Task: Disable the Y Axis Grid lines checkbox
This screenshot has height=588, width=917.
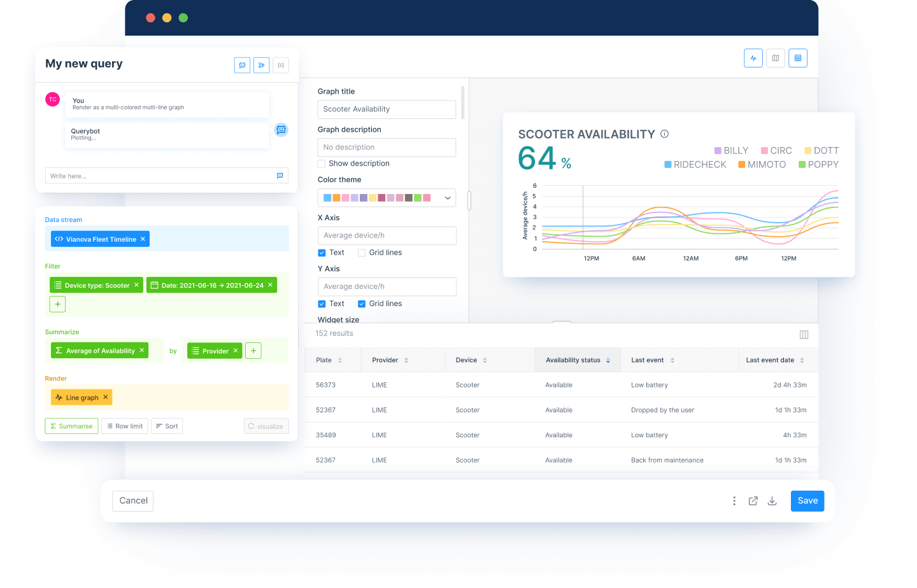Action: (362, 304)
